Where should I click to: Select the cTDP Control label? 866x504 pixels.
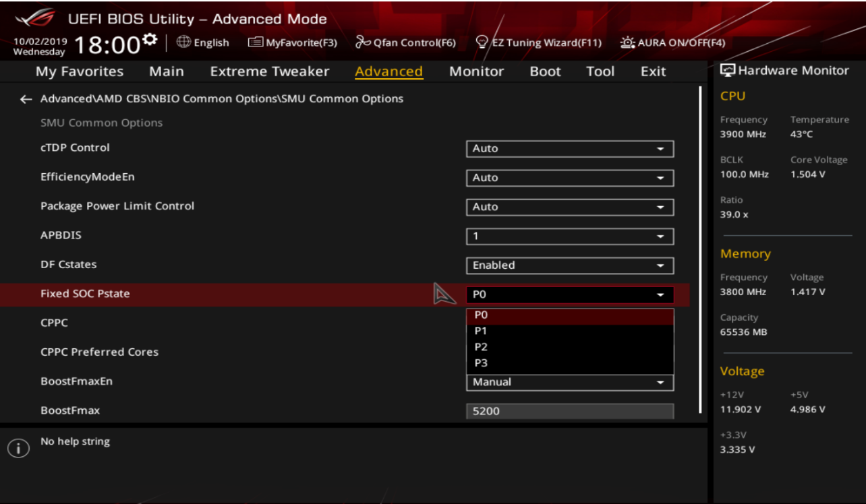coord(75,148)
